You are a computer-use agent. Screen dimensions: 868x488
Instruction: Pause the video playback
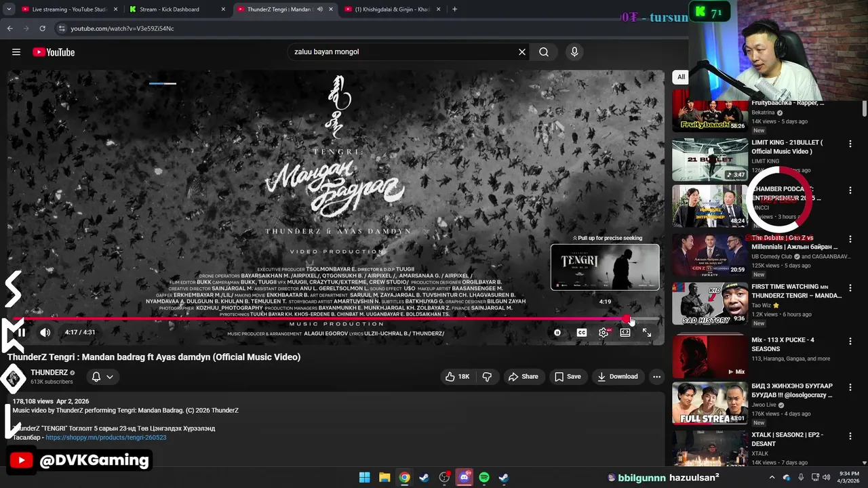click(21, 332)
